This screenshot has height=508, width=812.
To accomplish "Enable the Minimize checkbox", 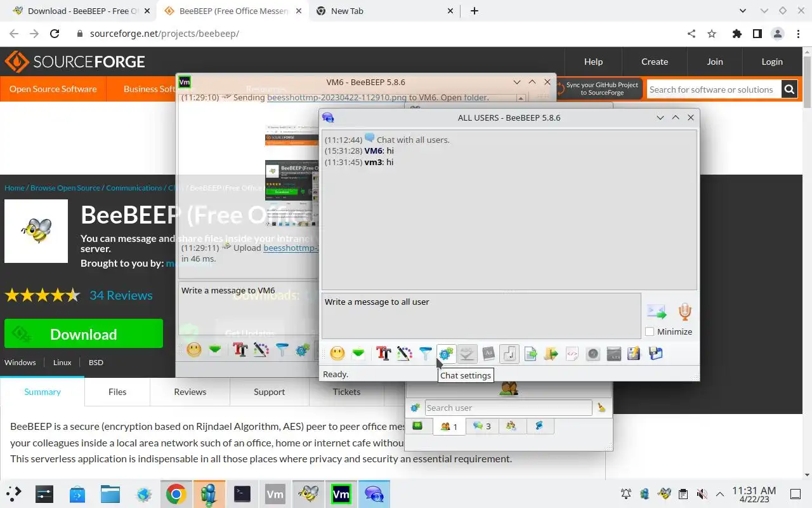I will tap(650, 331).
